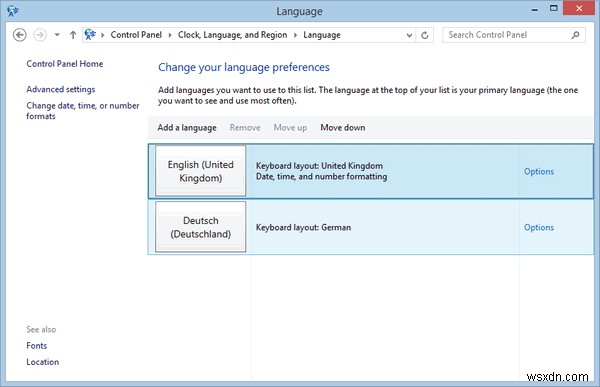Focus the Search Control Panel field
600x387 pixels.
[514, 35]
